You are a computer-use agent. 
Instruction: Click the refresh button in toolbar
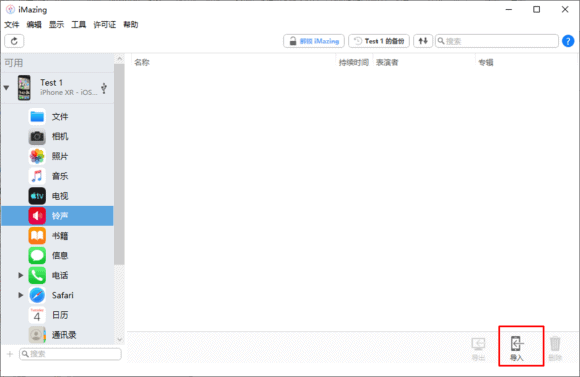coord(14,41)
